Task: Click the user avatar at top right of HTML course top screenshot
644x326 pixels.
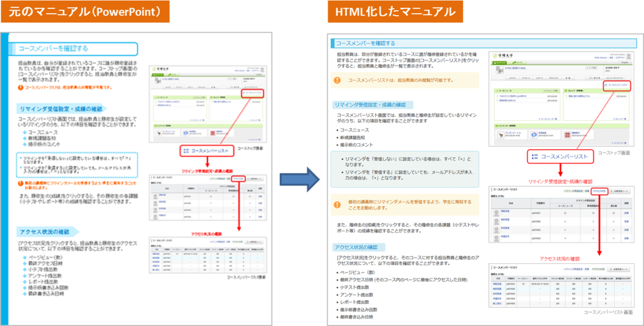Action: tap(629, 57)
